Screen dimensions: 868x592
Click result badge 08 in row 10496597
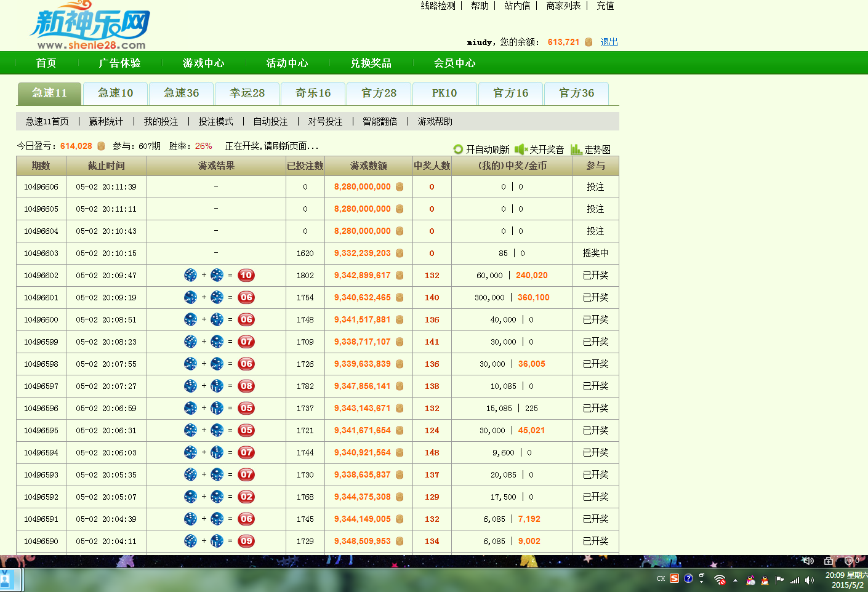246,386
